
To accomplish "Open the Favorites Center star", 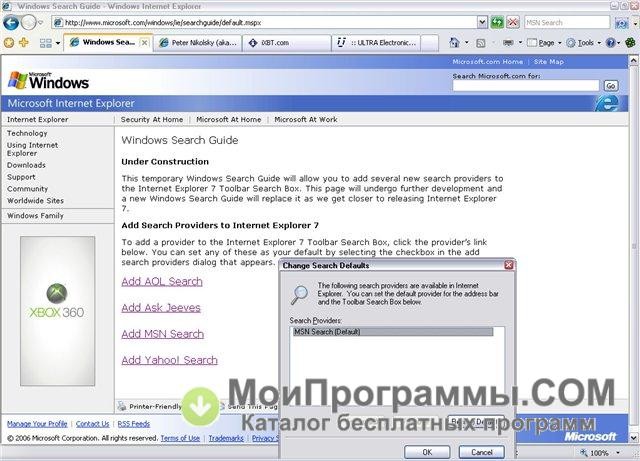I will 9,42.
